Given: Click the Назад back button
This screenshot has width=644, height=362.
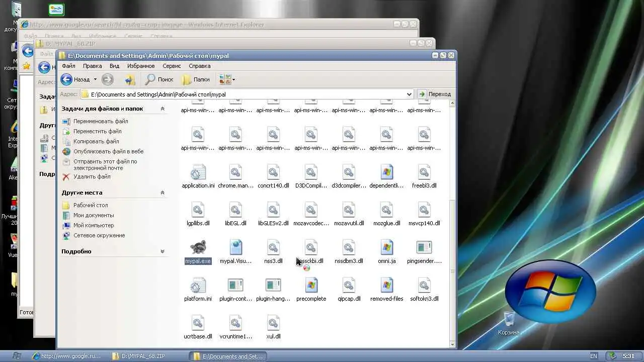Looking at the screenshot, I should pyautogui.click(x=75, y=79).
